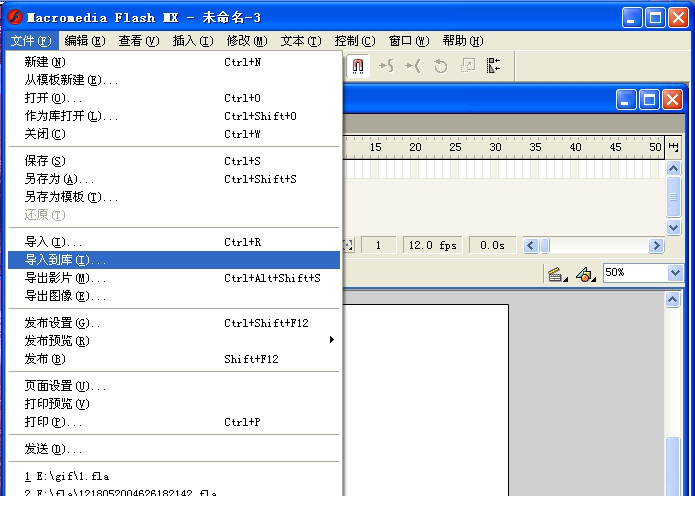The height and width of the screenshot is (515, 695).
Task: Click the current frame number field
Action: [379, 245]
